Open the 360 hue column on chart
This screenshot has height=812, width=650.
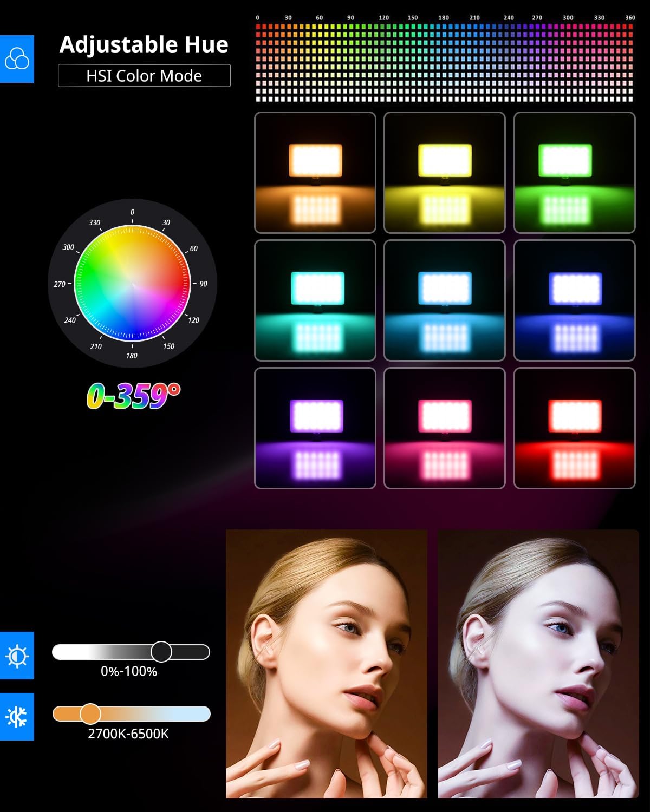(x=629, y=17)
